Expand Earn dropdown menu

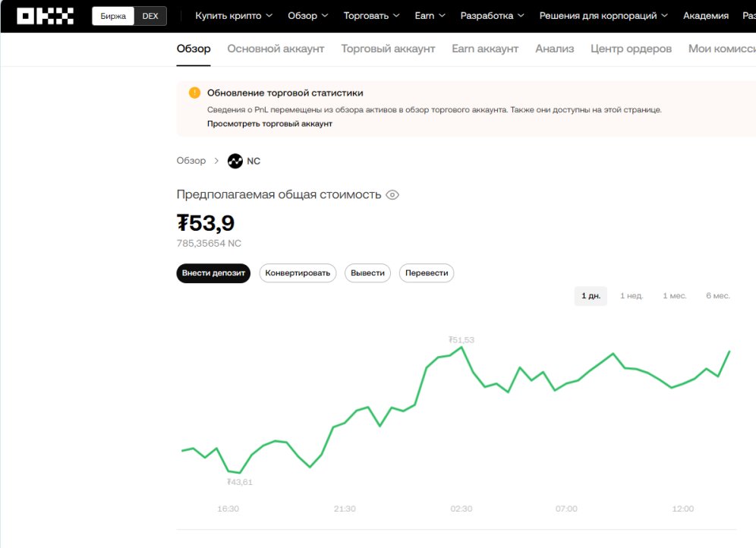tap(430, 16)
